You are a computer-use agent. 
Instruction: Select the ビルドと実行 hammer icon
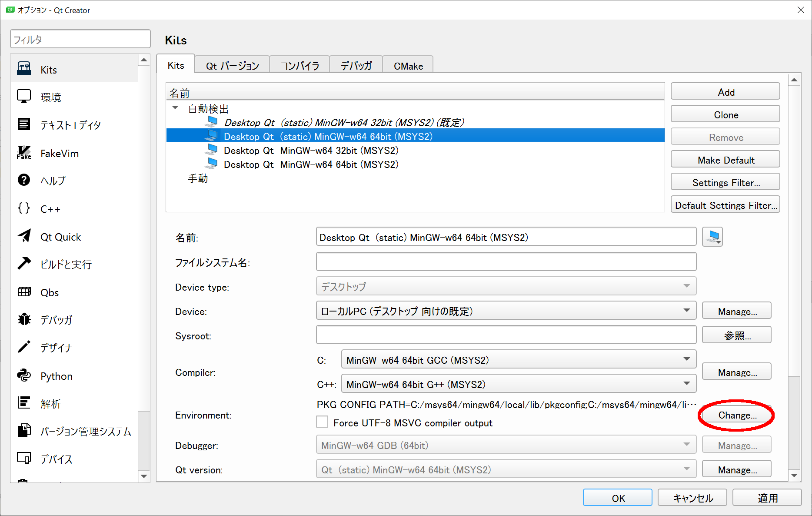[24, 263]
